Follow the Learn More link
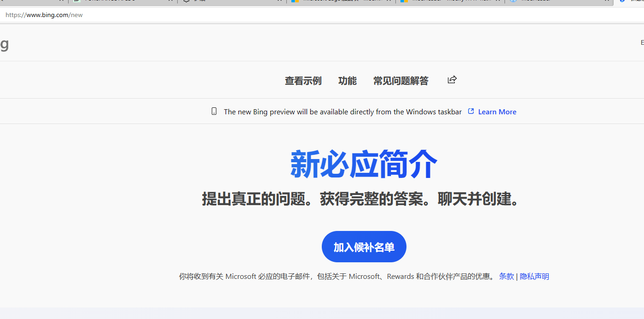The height and width of the screenshot is (319, 644). pyautogui.click(x=497, y=112)
